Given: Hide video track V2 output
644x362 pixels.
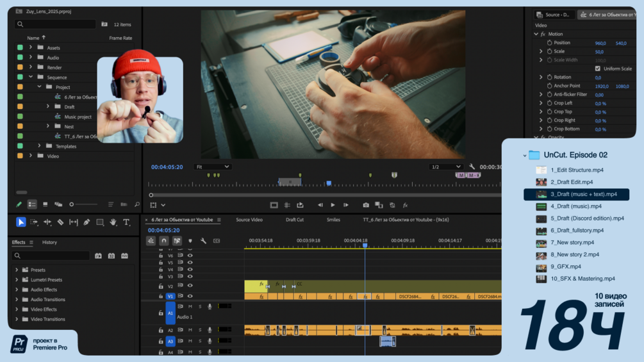Looking at the screenshot, I should pyautogui.click(x=190, y=286).
